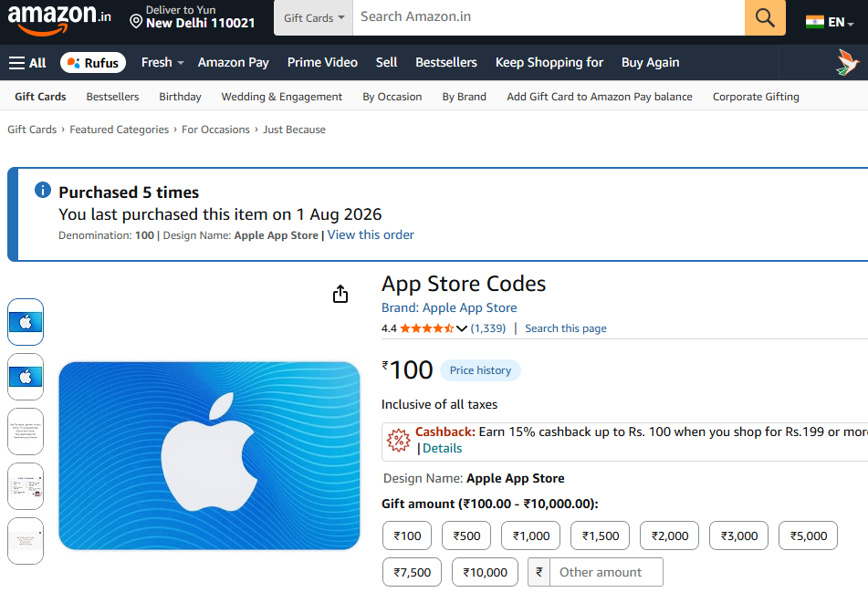Screen dimensions: 868x603
Task: Open Keep Shopping for
Action: tap(549, 63)
